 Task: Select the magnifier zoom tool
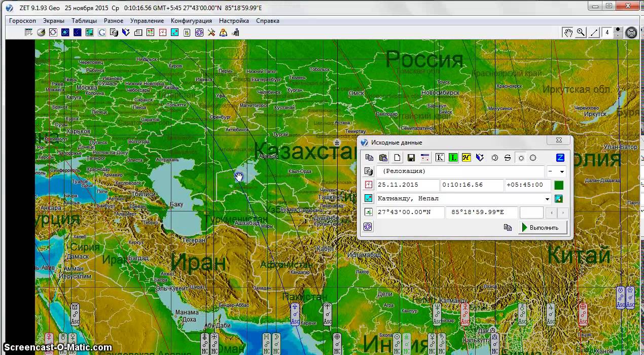581,32
